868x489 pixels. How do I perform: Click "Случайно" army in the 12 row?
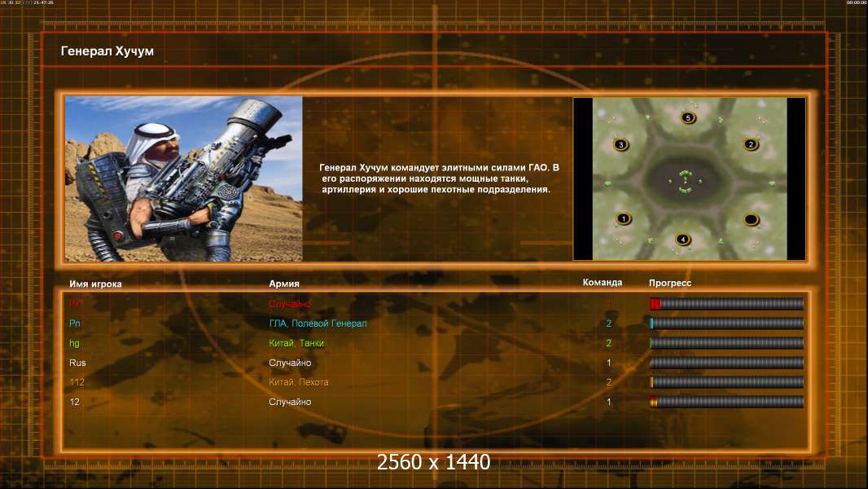tap(290, 402)
